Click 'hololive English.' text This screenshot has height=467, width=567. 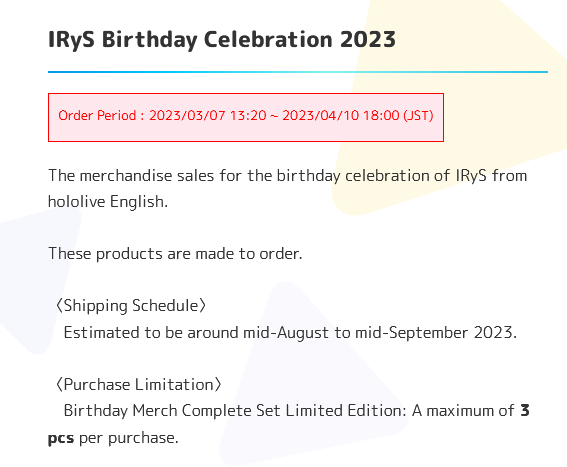108,201
